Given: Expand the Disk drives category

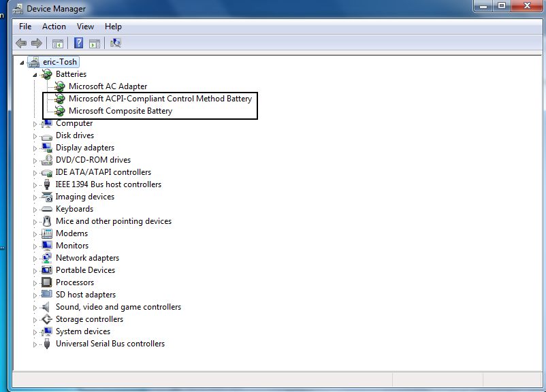Looking at the screenshot, I should (35, 136).
